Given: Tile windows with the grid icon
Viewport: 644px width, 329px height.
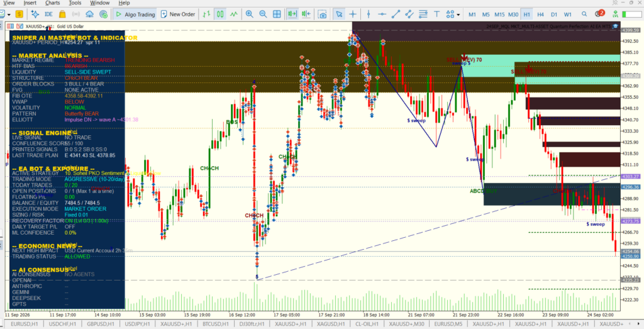Looking at the screenshot, I should (x=277, y=14).
